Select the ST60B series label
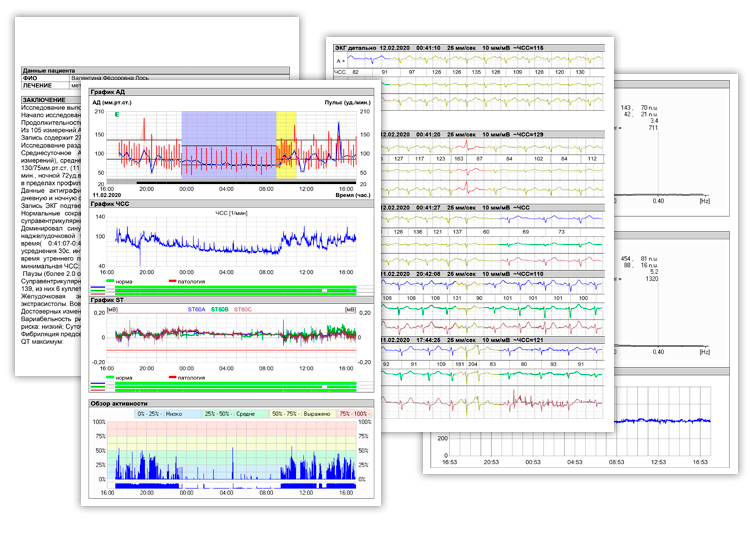 (x=221, y=310)
